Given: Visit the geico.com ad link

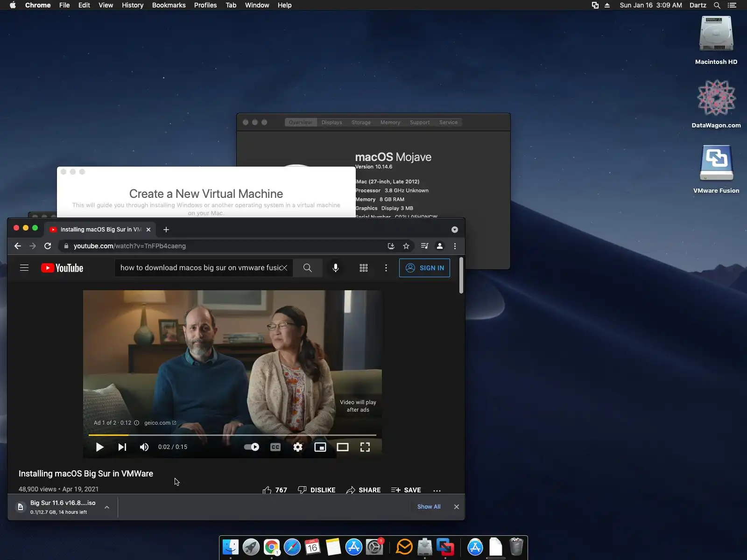Looking at the screenshot, I should click(x=160, y=423).
